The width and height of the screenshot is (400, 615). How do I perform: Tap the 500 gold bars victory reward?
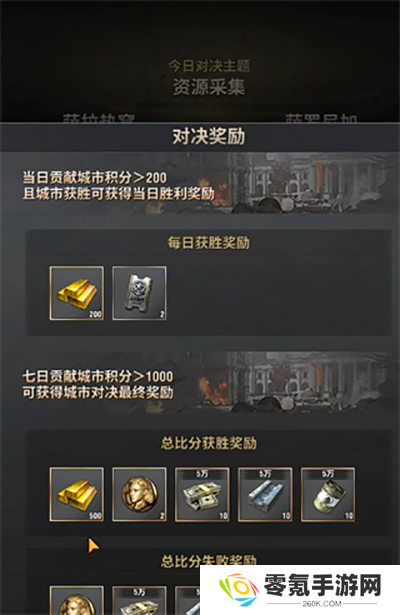[77, 494]
